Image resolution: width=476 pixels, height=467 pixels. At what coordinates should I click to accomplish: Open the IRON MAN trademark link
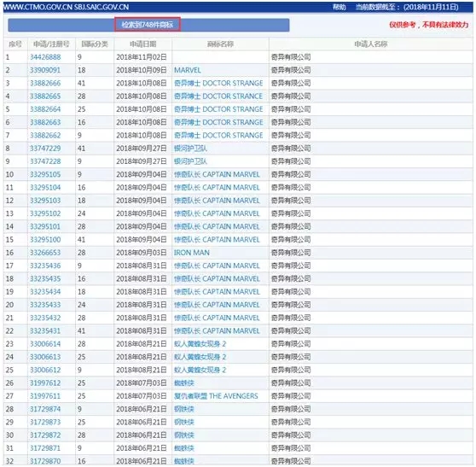click(192, 253)
